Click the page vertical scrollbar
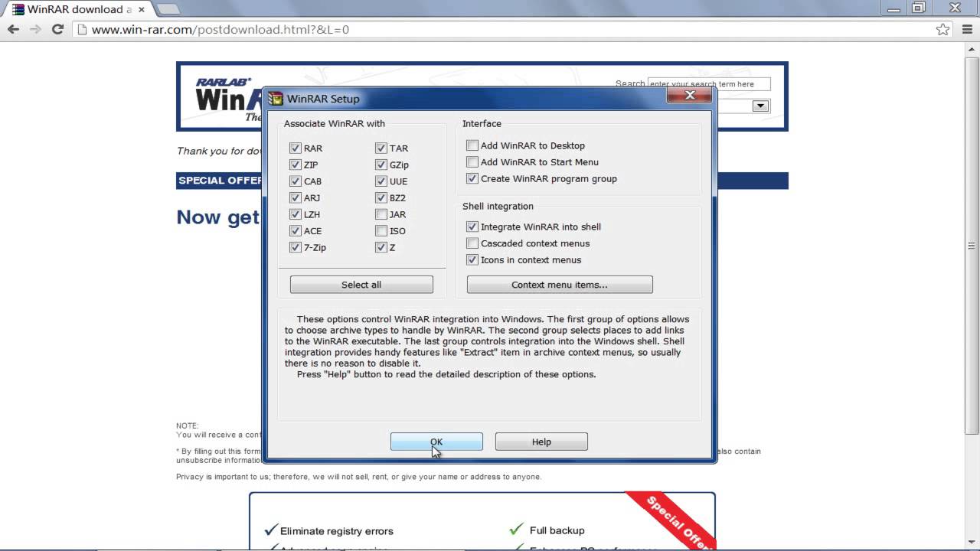Viewport: 980px width, 551px height. pos(972,245)
